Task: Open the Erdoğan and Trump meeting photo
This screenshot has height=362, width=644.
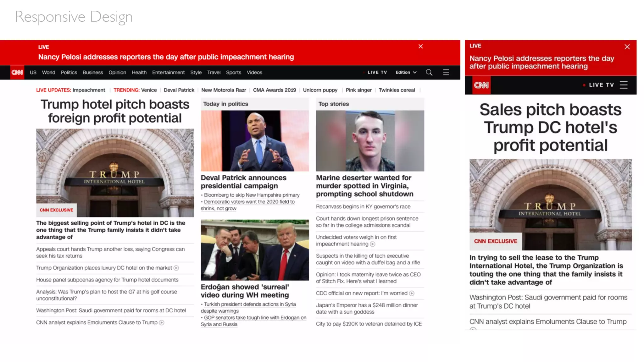Action: tap(255, 250)
